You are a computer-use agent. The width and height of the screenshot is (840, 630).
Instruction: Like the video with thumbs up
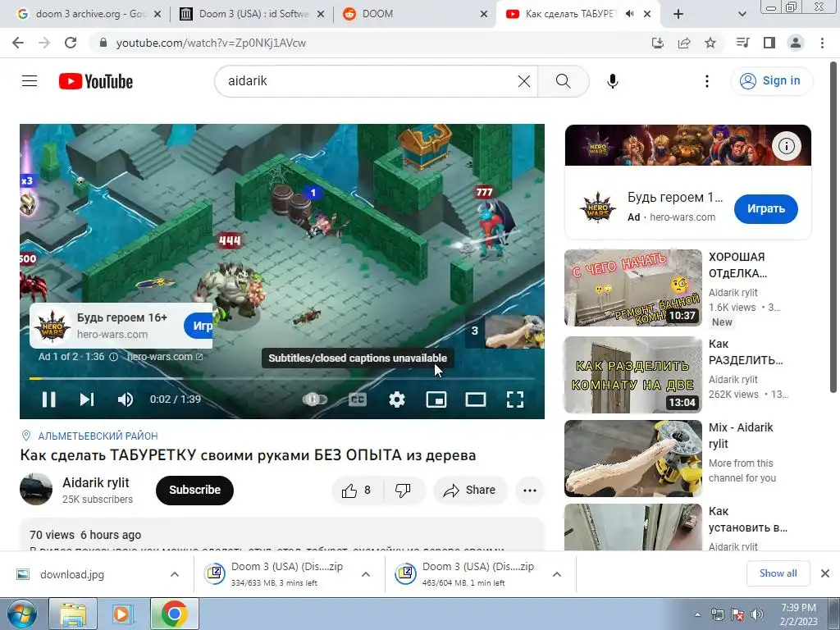point(358,490)
